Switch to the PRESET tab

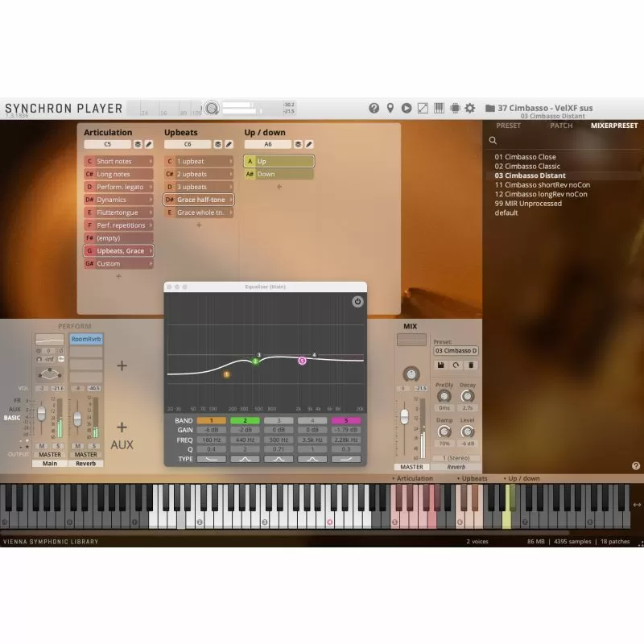[508, 126]
